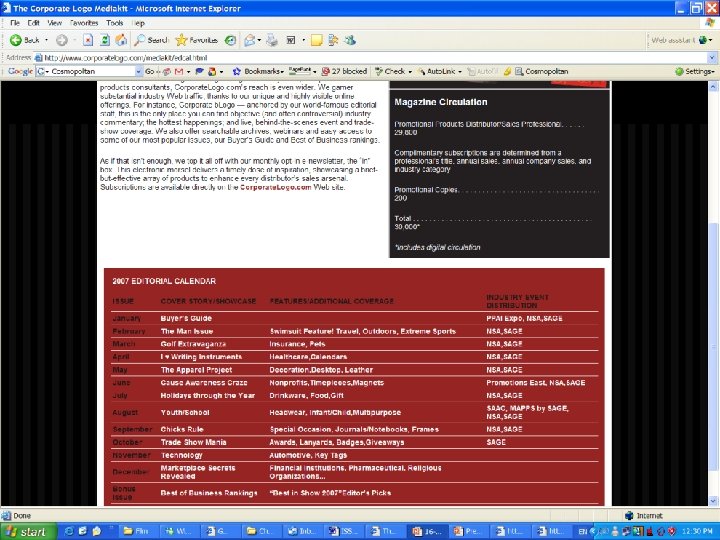Click the AutoLink button
This screenshot has height=540, width=720.
tap(436, 71)
